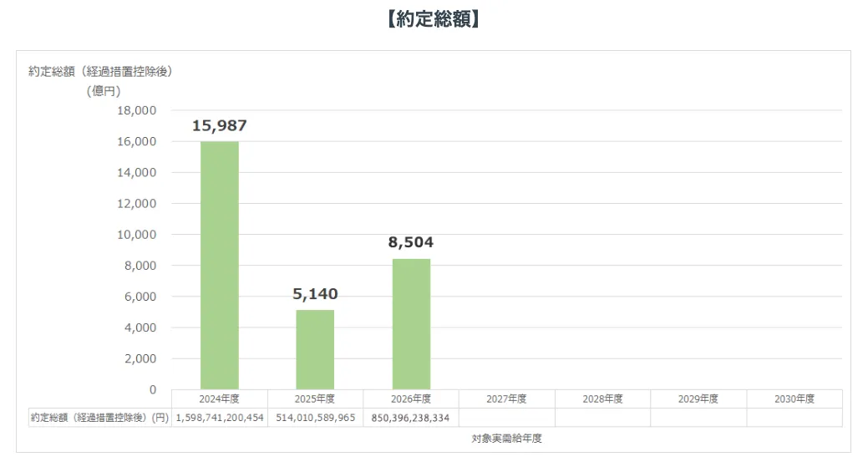The width and height of the screenshot is (868, 467).
Task: Click the row header 約定総額（経過措置控除後）(円)
Action: coord(99,418)
